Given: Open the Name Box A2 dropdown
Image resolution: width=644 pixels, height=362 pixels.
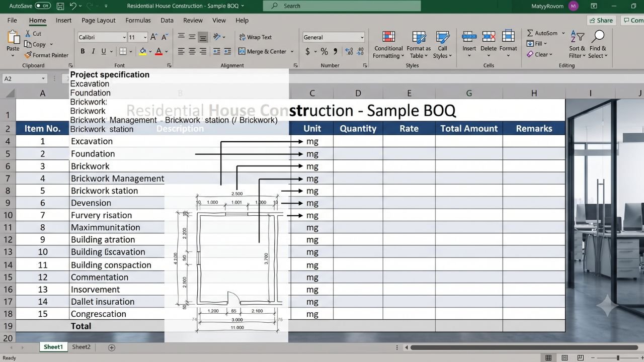Looking at the screenshot, I should click(43, 78).
